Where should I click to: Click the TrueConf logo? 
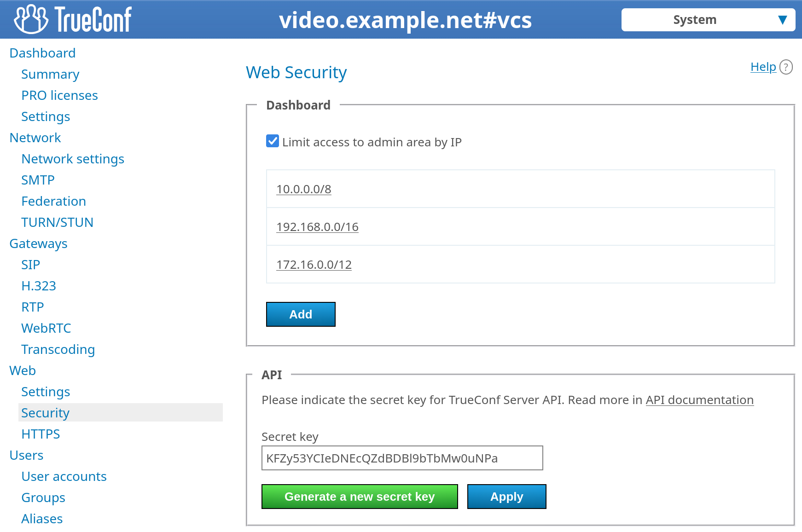point(73,19)
